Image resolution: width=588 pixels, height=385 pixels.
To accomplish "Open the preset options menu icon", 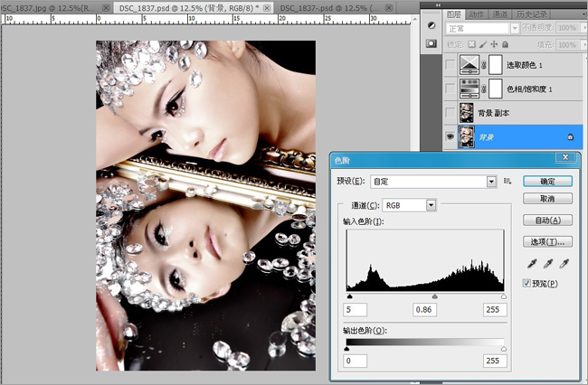I will coord(508,182).
